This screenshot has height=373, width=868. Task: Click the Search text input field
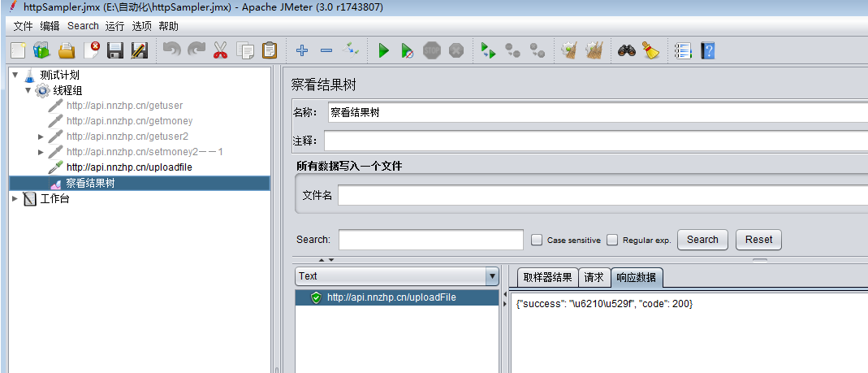click(x=430, y=240)
